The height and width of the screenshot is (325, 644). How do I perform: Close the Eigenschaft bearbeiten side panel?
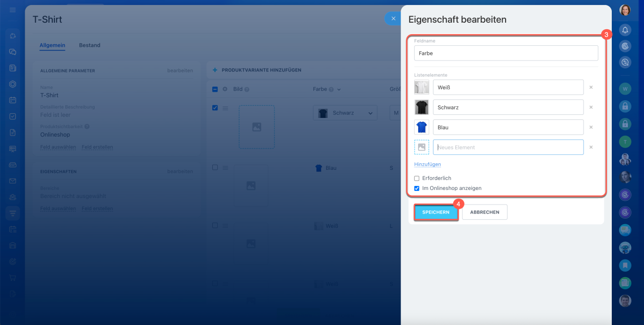click(393, 19)
